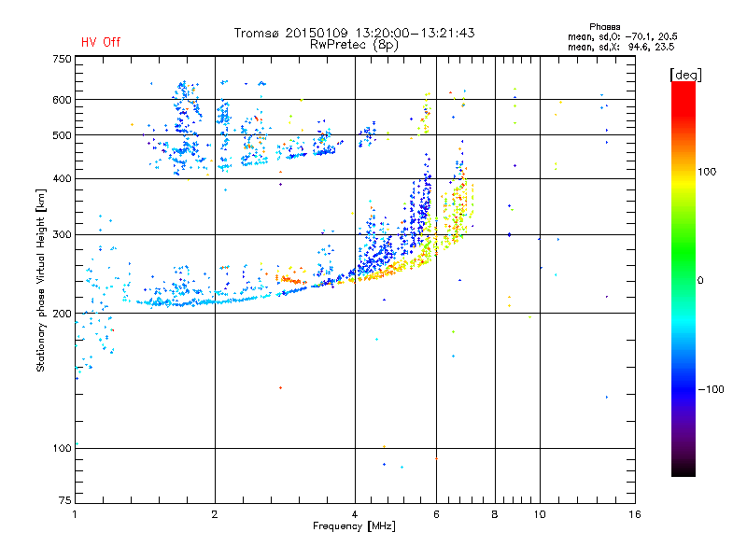Select the Tromsø 20150109 time range title
The image size is (747, 560).
coord(355,33)
